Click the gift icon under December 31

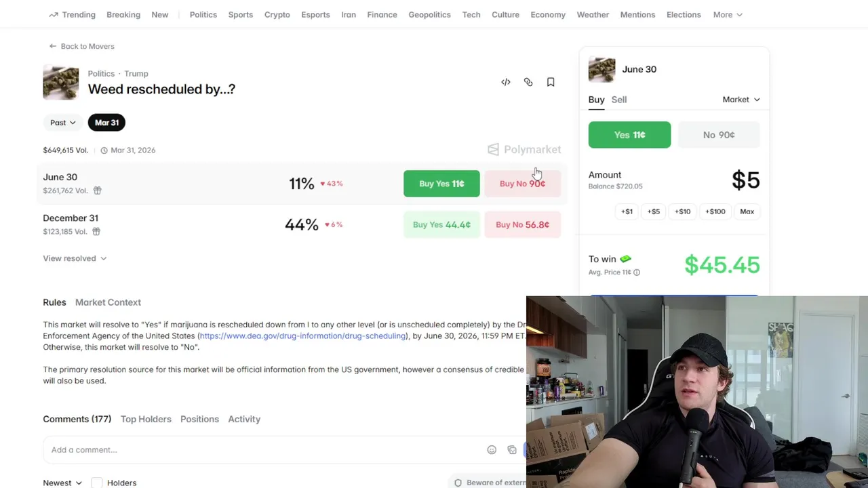point(96,232)
